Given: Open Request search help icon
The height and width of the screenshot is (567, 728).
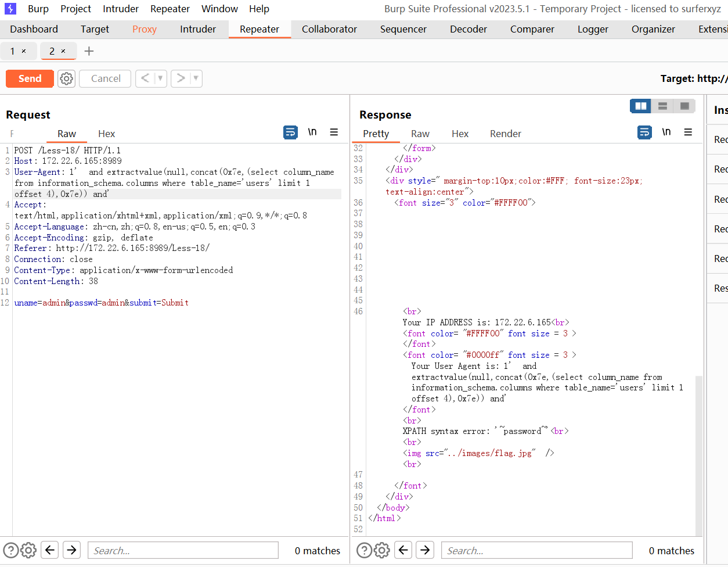Looking at the screenshot, I should pyautogui.click(x=10, y=550).
